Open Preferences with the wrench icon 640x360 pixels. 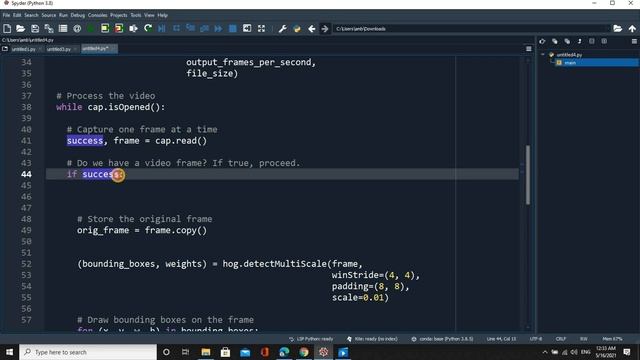tap(282, 29)
